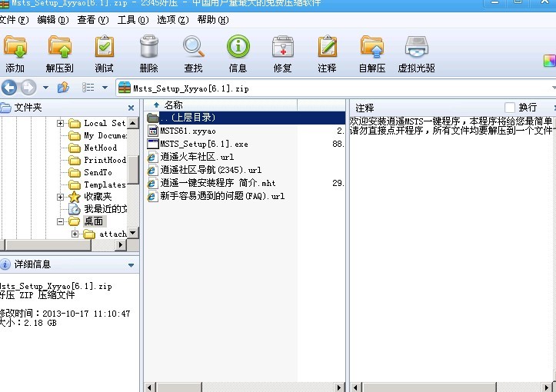
Task: Create 自解压 (self-extracting) archive
Action: click(371, 54)
